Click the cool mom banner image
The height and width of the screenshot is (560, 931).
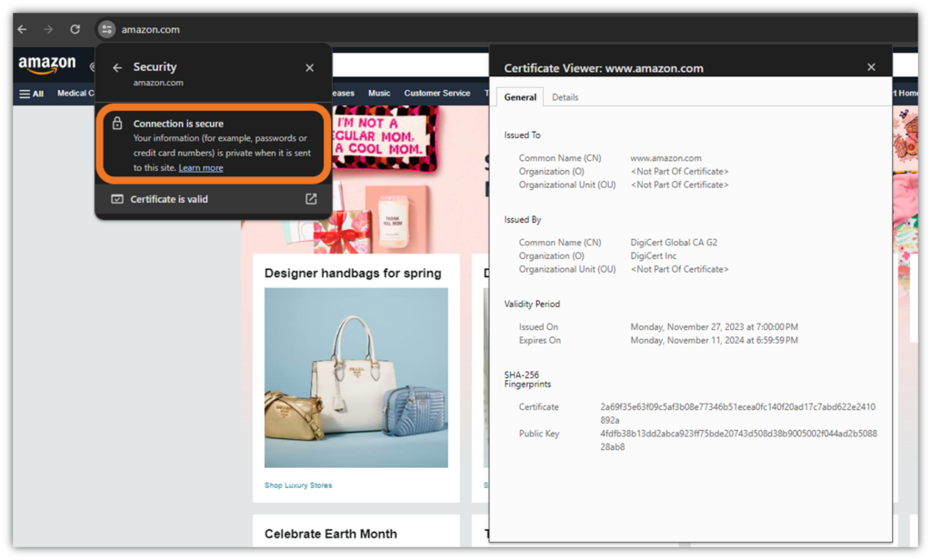click(x=385, y=138)
